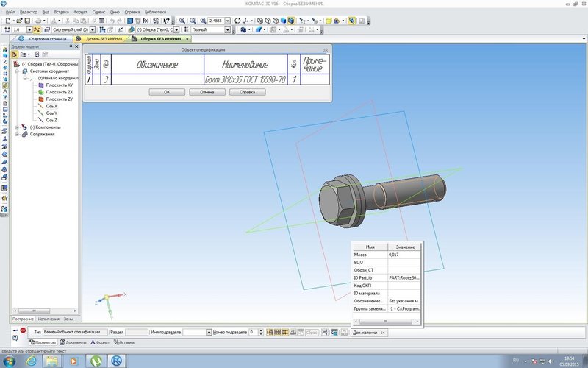The width and height of the screenshot is (588, 368).
Task: Click the Наименование cell with Болт text
Action: [x=245, y=79]
